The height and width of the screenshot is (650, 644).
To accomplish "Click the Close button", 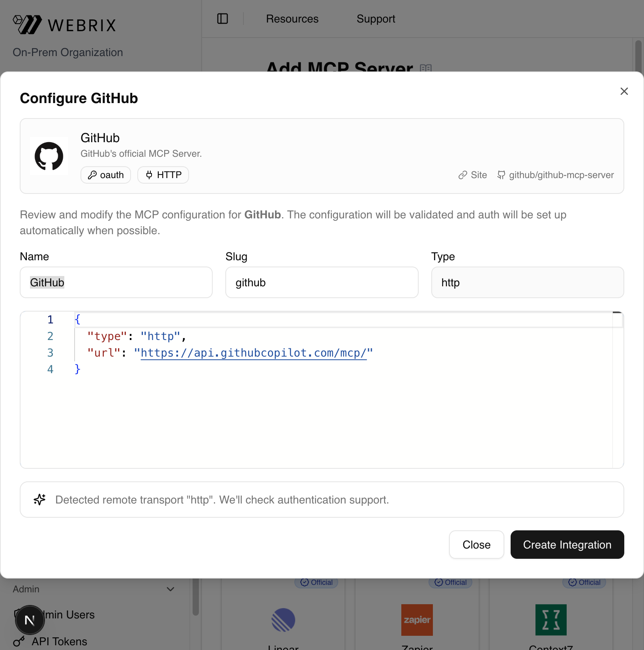I will click(477, 545).
